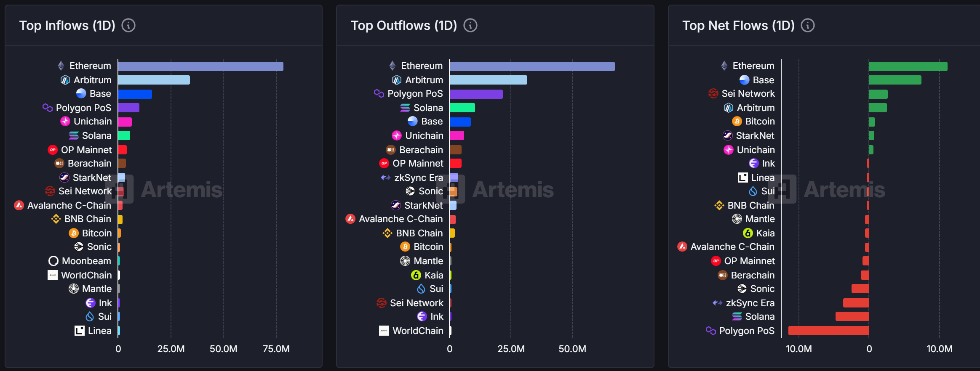This screenshot has width=980, height=371.
Task: Click the Berachain logo in Top Inflows chart
Action: (x=59, y=163)
